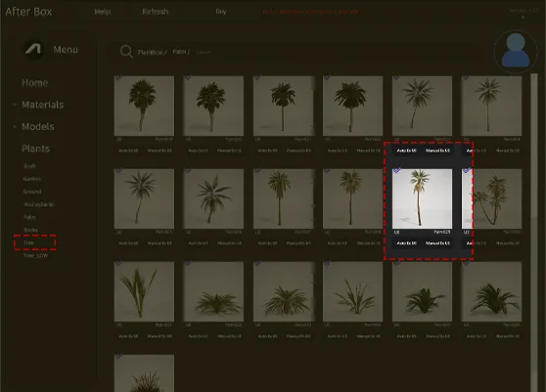Open the last low fern palm in third row
546x392 pixels.
(x=491, y=292)
